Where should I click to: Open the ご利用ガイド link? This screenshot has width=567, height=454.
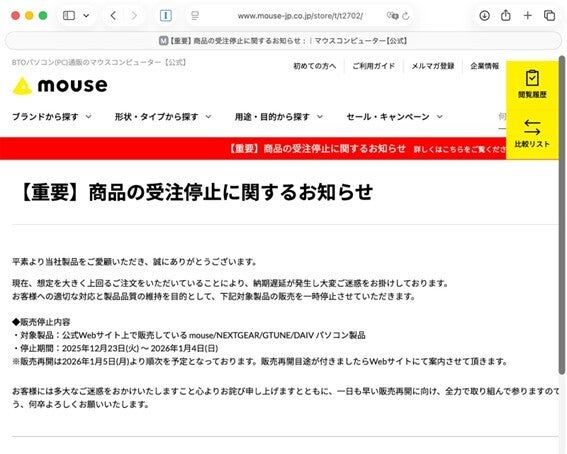(374, 66)
